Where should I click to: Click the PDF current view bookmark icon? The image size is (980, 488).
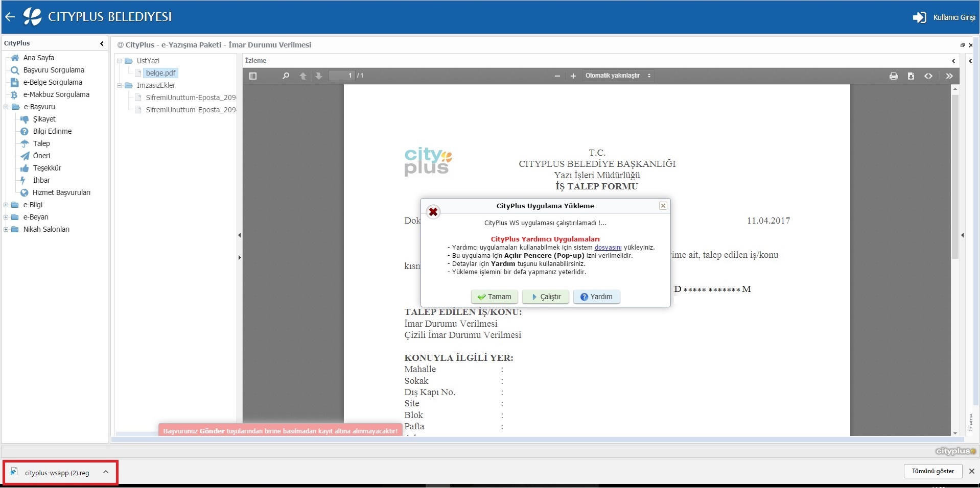(928, 76)
